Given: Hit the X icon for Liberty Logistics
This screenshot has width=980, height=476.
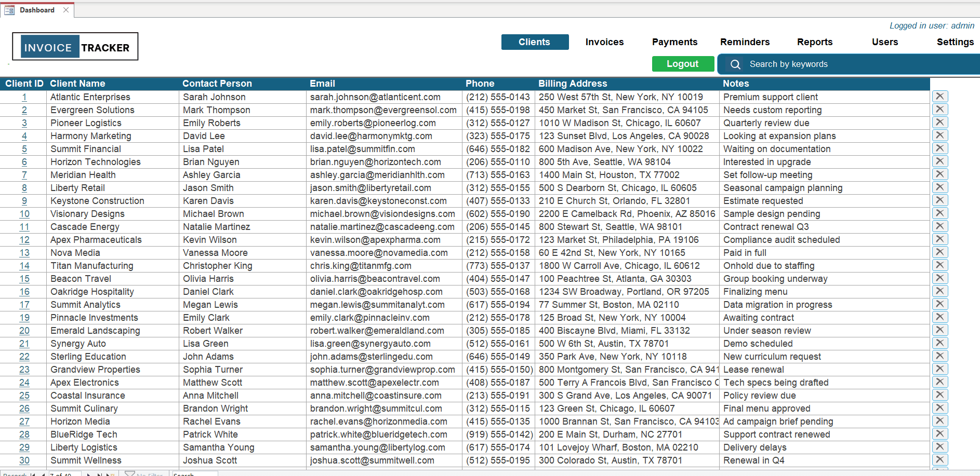Looking at the screenshot, I should (939, 447).
